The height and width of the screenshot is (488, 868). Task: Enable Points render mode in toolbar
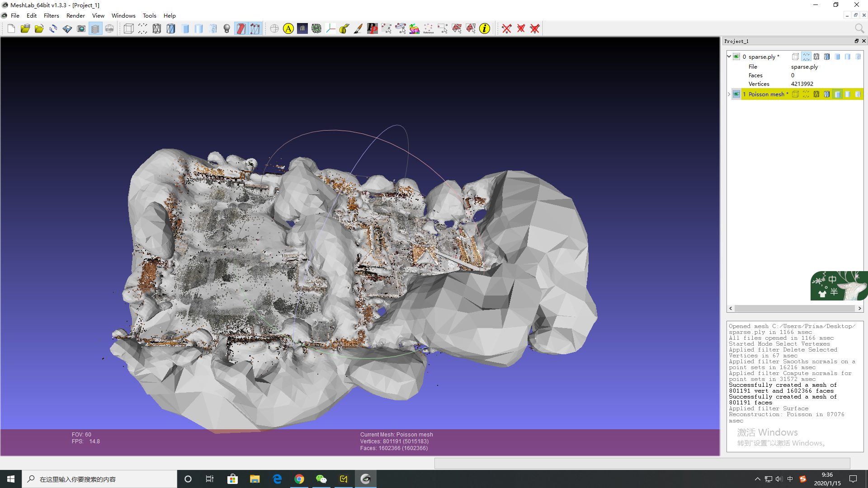tap(142, 29)
